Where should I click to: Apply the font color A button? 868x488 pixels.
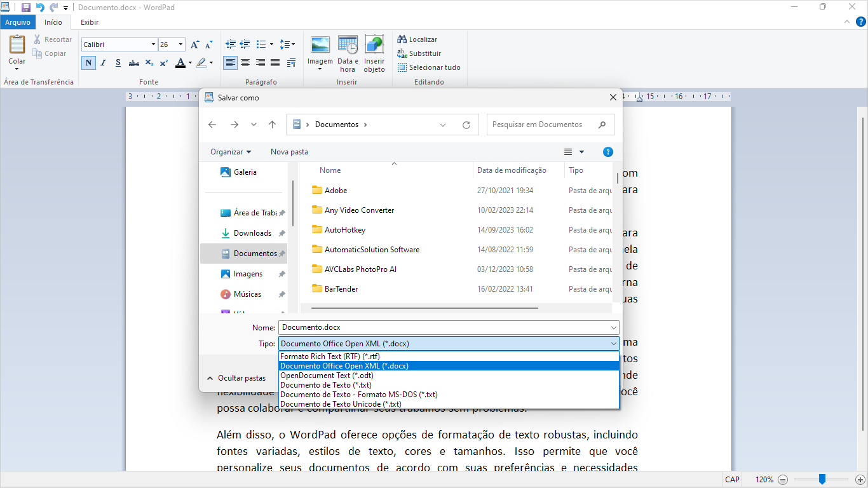(x=180, y=63)
